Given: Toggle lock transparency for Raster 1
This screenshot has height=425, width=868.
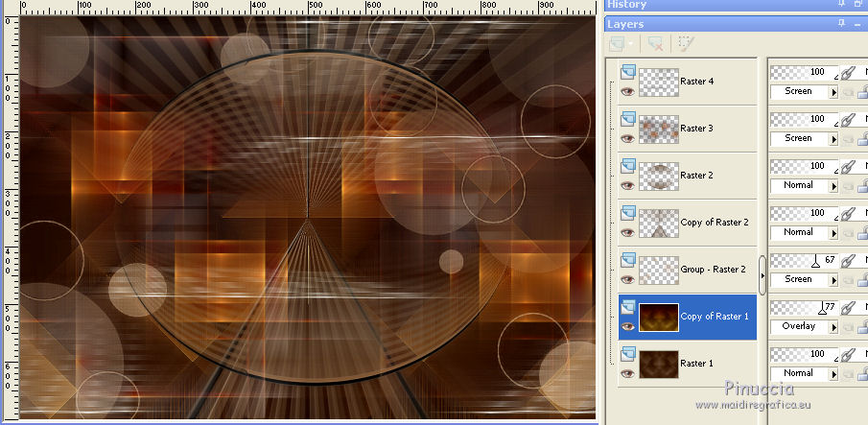Looking at the screenshot, I should [862, 375].
